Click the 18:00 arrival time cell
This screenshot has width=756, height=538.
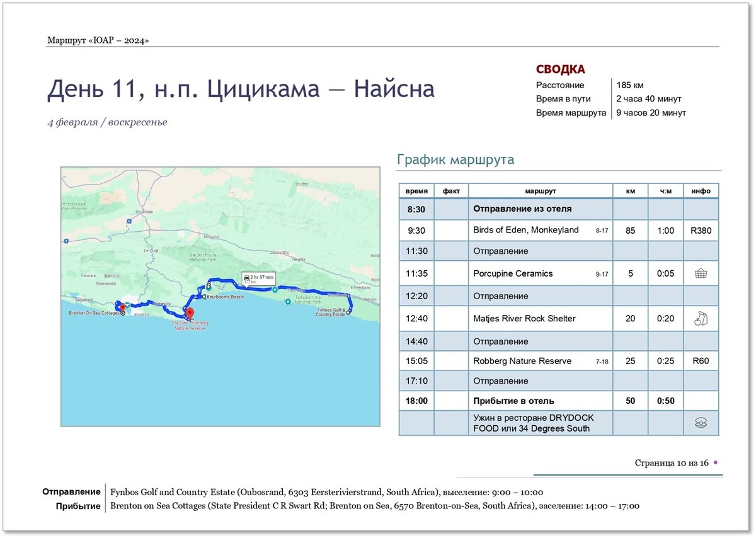click(x=416, y=401)
